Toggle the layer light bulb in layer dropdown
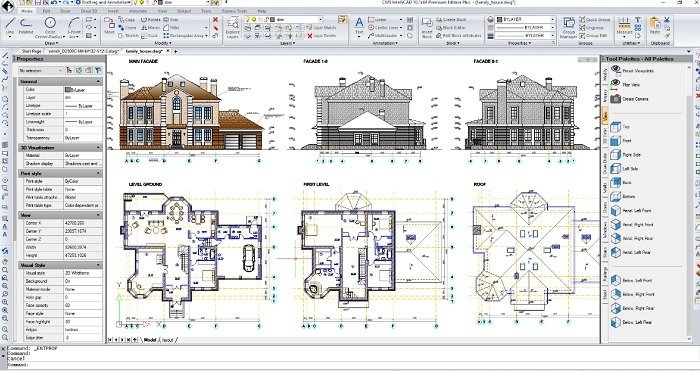This screenshot has height=371, width=700. pos(248,20)
